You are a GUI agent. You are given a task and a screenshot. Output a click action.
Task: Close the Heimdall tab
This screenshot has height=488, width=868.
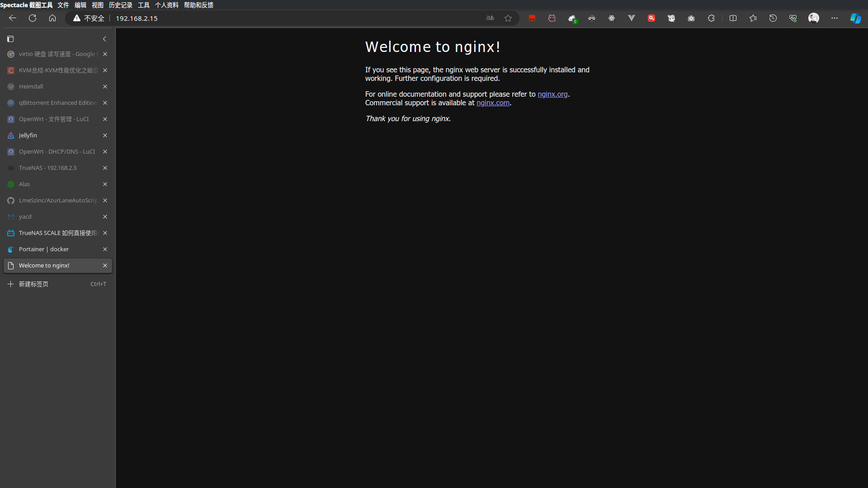[105, 87]
